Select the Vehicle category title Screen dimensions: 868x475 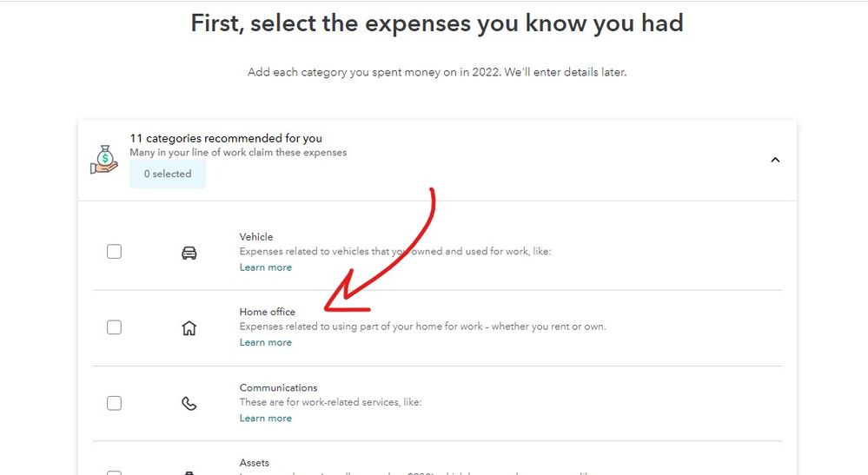pos(256,236)
